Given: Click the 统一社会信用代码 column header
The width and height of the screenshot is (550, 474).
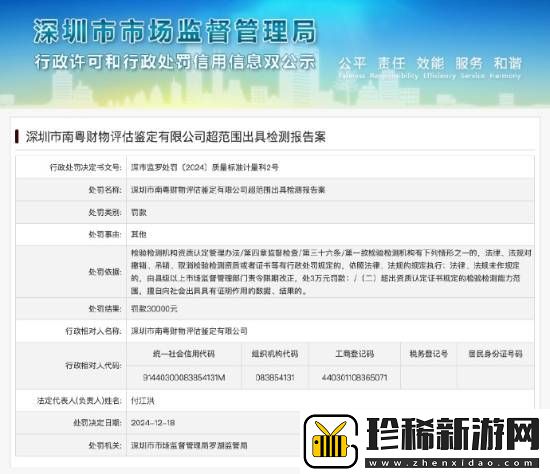Looking at the screenshot, I should [184, 354].
